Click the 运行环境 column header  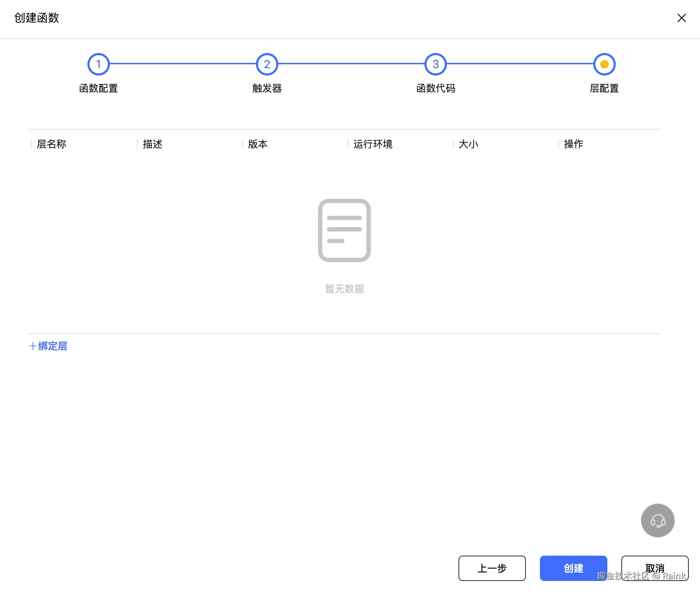click(x=373, y=144)
